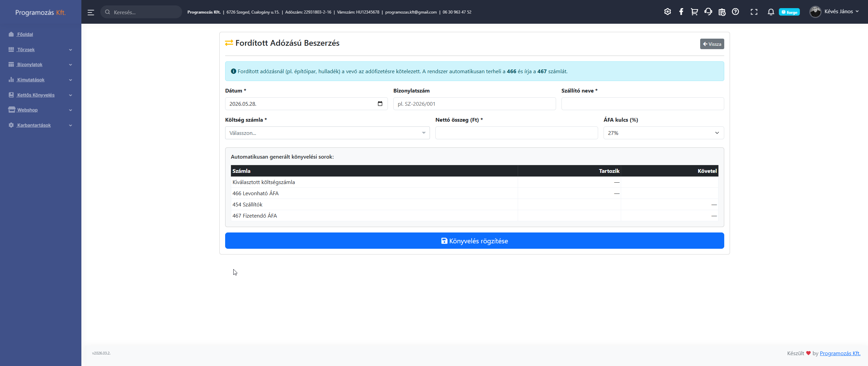Click the Nettó összeg input field
This screenshot has height=366, width=868.
(x=516, y=133)
